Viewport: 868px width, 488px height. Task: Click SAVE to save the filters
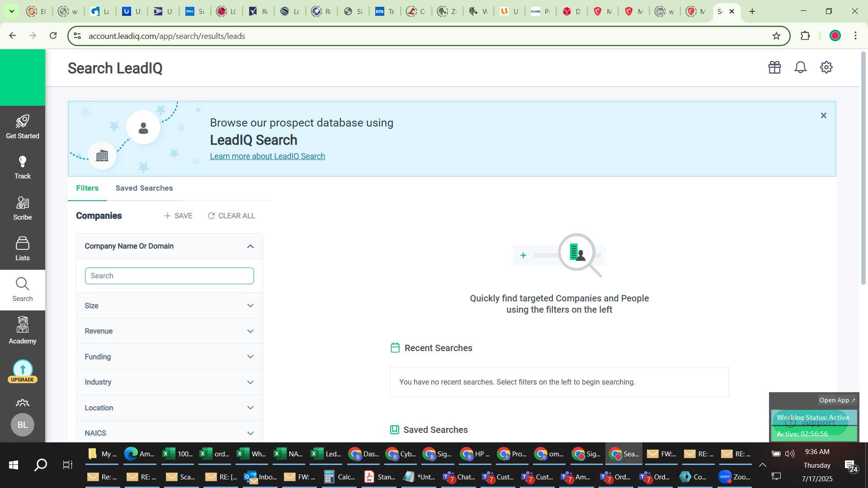[x=178, y=216]
